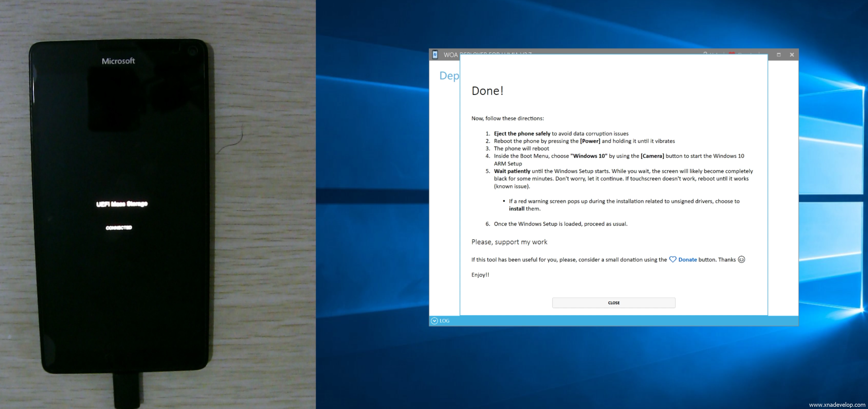Click the WOA Deployer phone icon in title bar
This screenshot has width=868, height=409.
point(435,55)
